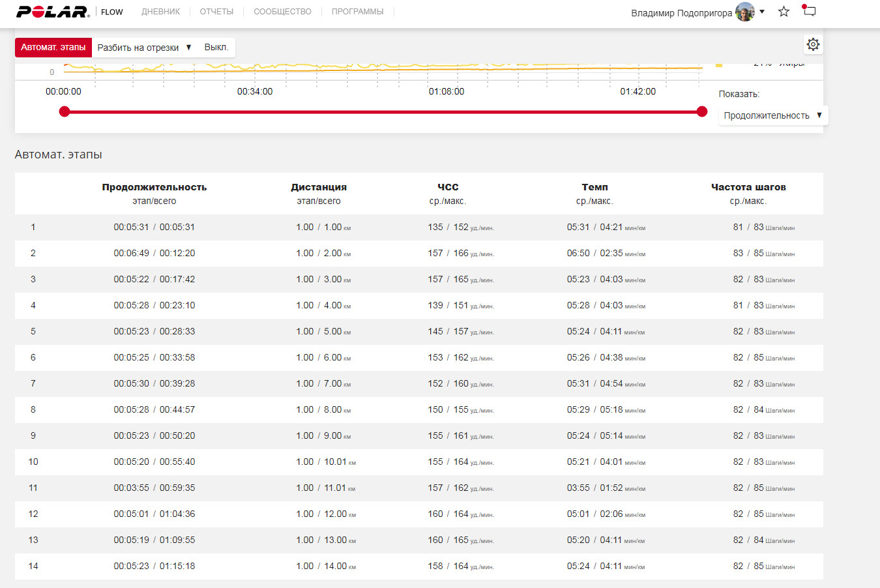Image resolution: width=880 pixels, height=588 pixels.
Task: Click the Продолжительность column header
Action: (x=154, y=187)
